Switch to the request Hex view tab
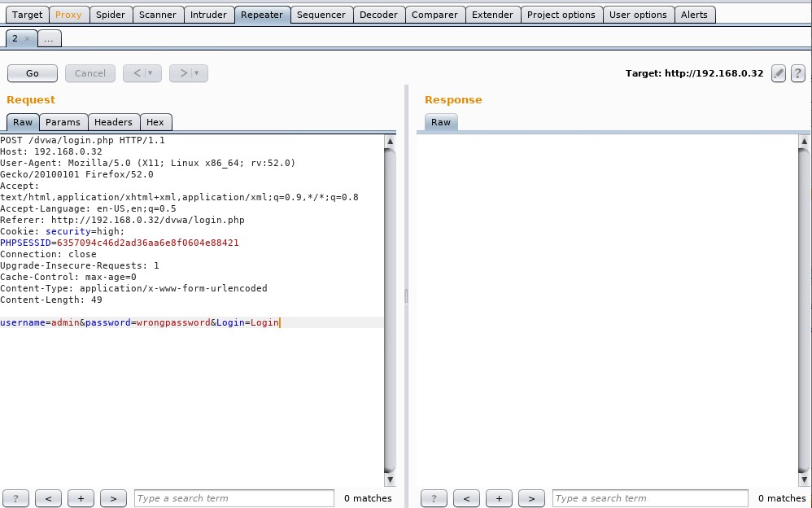The width and height of the screenshot is (812, 508). (x=155, y=122)
